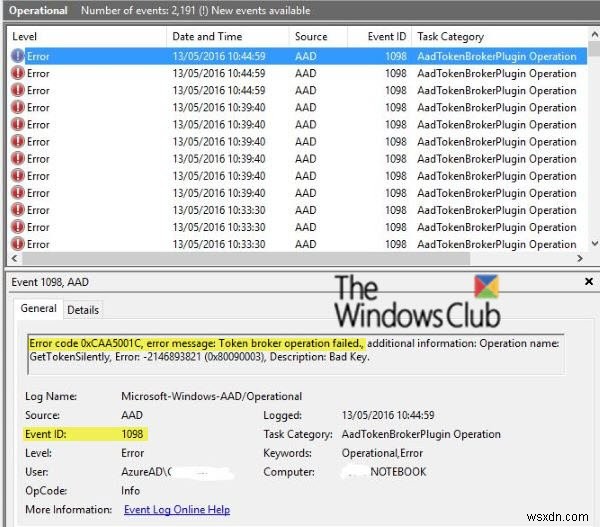600x527 pixels.
Task: Click 'GetTokenSilently' in the error description
Action: click(x=70, y=357)
